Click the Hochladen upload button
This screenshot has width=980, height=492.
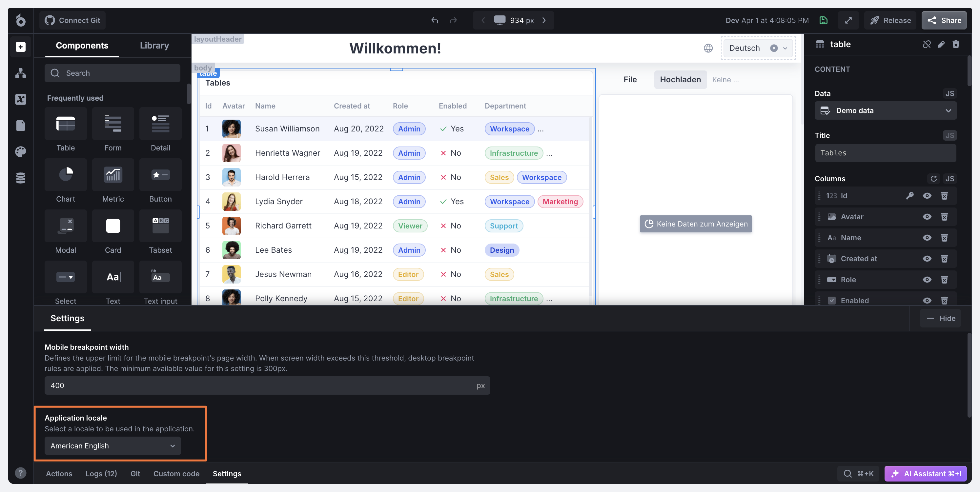680,79
